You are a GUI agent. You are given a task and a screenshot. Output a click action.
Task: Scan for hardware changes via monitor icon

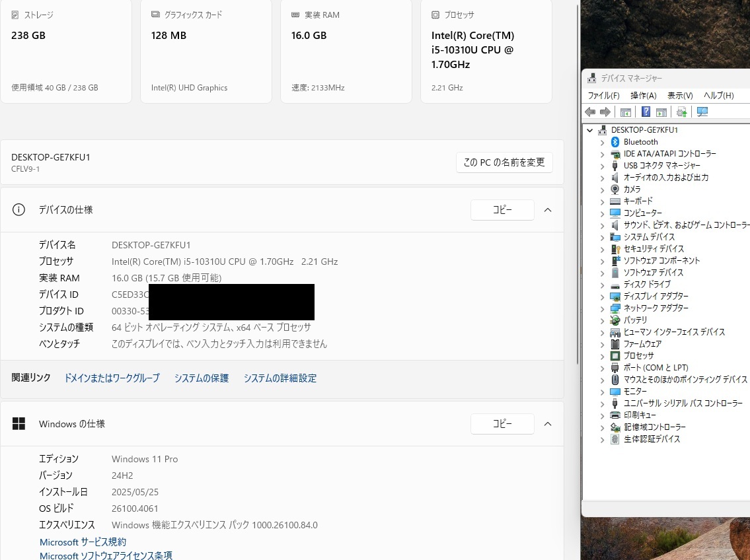point(702,112)
